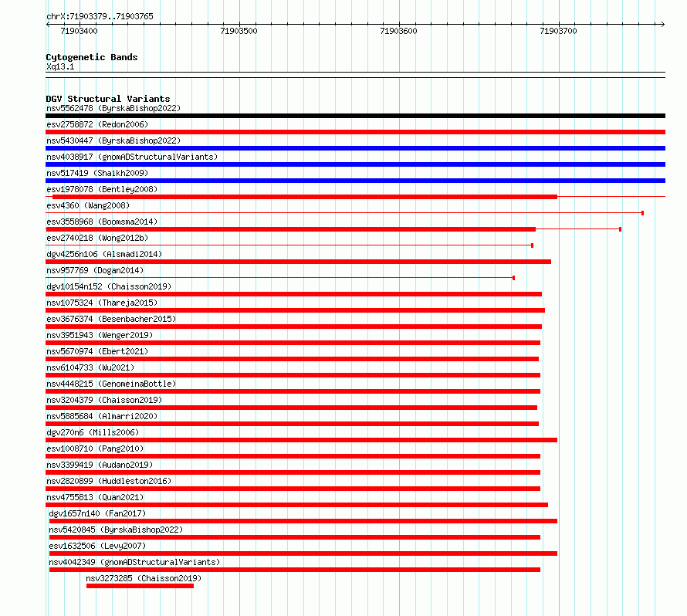687x616 pixels.
Task: Click the end marker of esv4360 line
Action: [642, 213]
